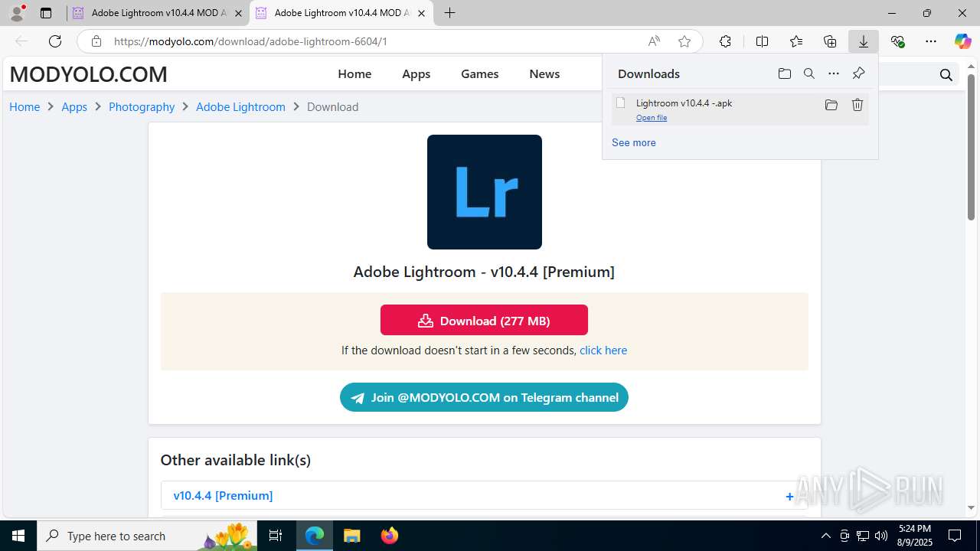The width and height of the screenshot is (980, 551).
Task: Open Copilot sidebar icon
Action: (962, 41)
